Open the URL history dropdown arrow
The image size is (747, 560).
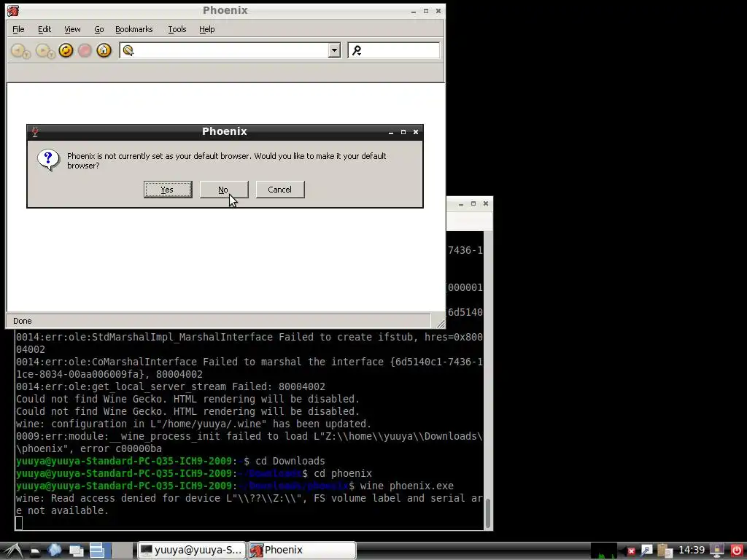pos(334,50)
